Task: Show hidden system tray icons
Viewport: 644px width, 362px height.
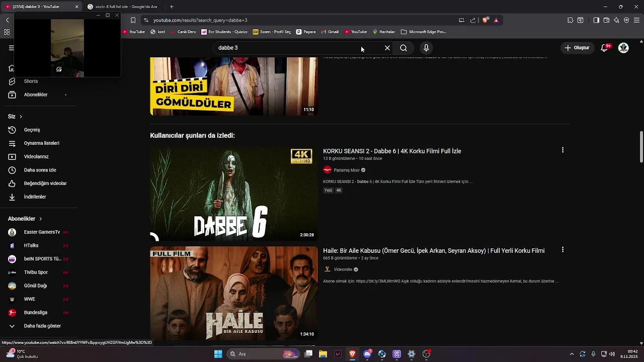Action: pyautogui.click(x=572, y=354)
